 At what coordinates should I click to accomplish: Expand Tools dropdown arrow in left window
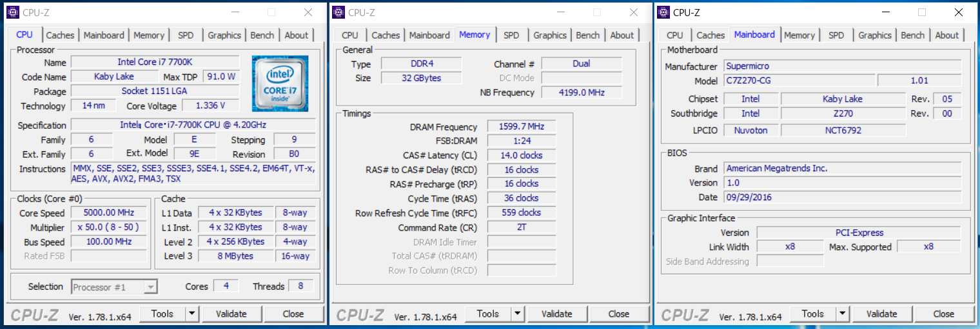192,314
